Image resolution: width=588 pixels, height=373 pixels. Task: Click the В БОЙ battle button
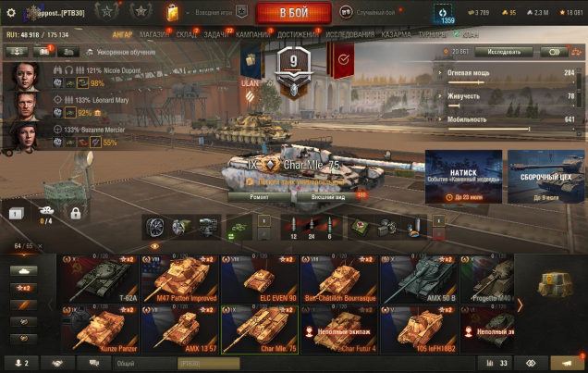294,13
